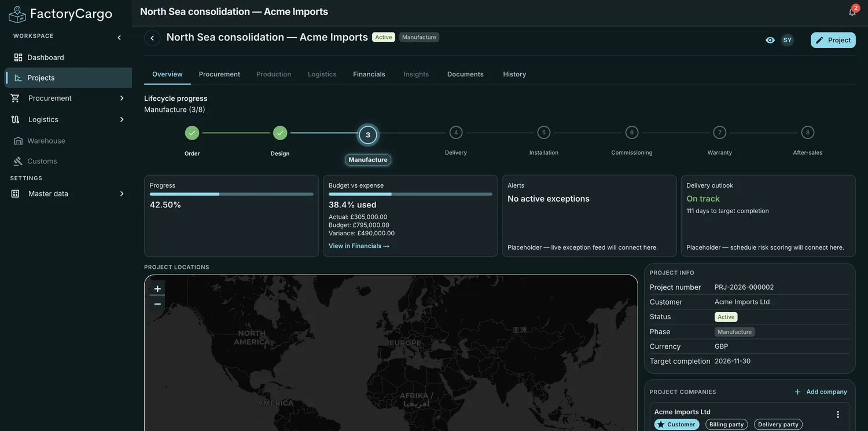Expand the Master data chevron

coord(122,193)
